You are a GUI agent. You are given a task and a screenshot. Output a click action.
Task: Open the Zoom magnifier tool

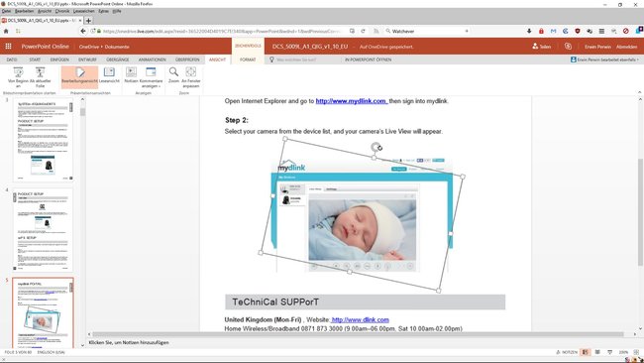173,77
